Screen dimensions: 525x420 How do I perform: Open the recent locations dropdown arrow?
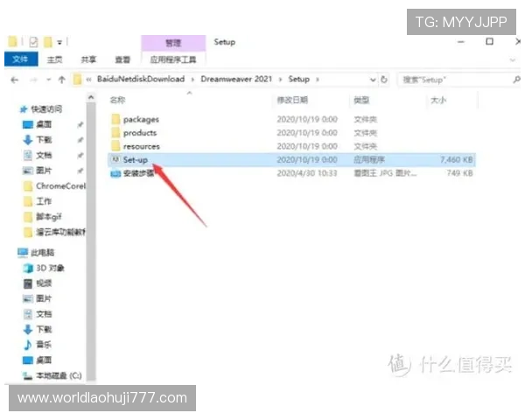(x=47, y=79)
